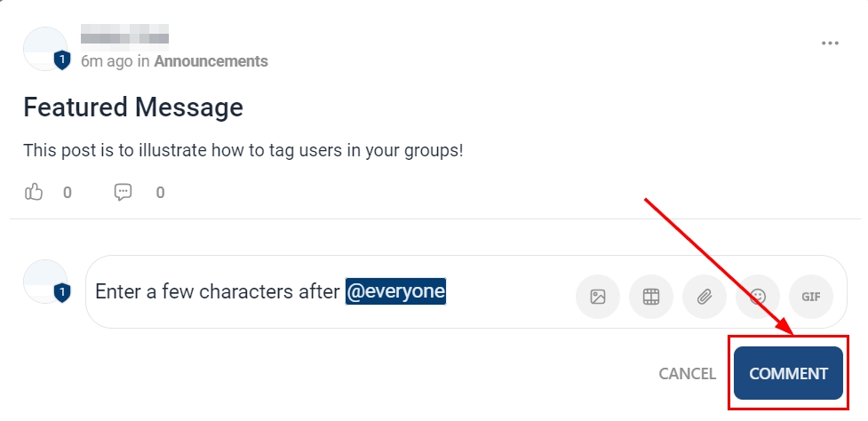
Task: Open the post options three-dot menu
Action: 830,43
